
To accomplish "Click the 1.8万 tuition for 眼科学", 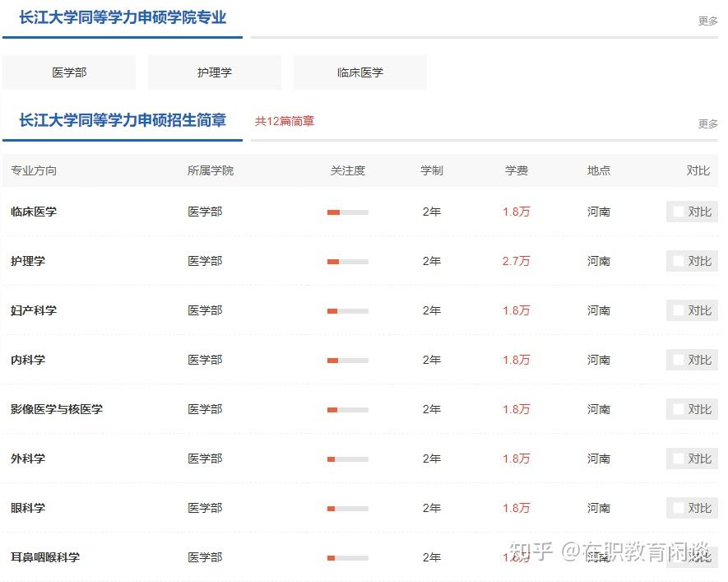I will (517, 508).
